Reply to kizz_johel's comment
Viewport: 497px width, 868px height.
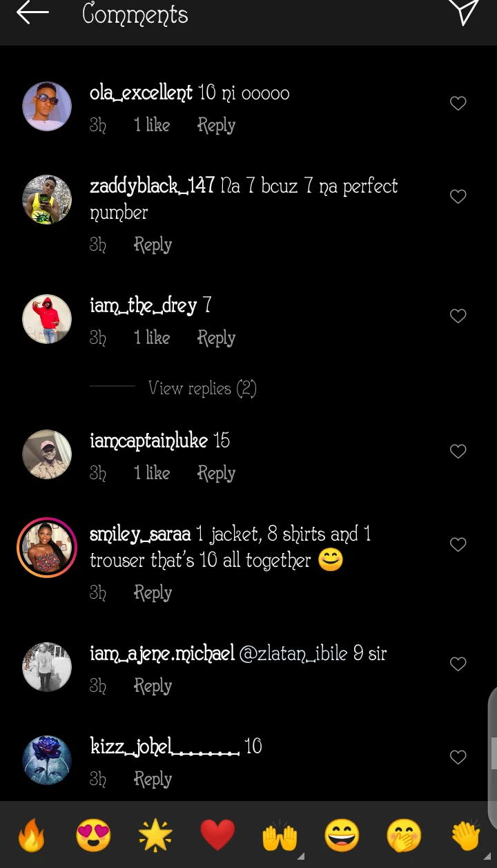153,780
